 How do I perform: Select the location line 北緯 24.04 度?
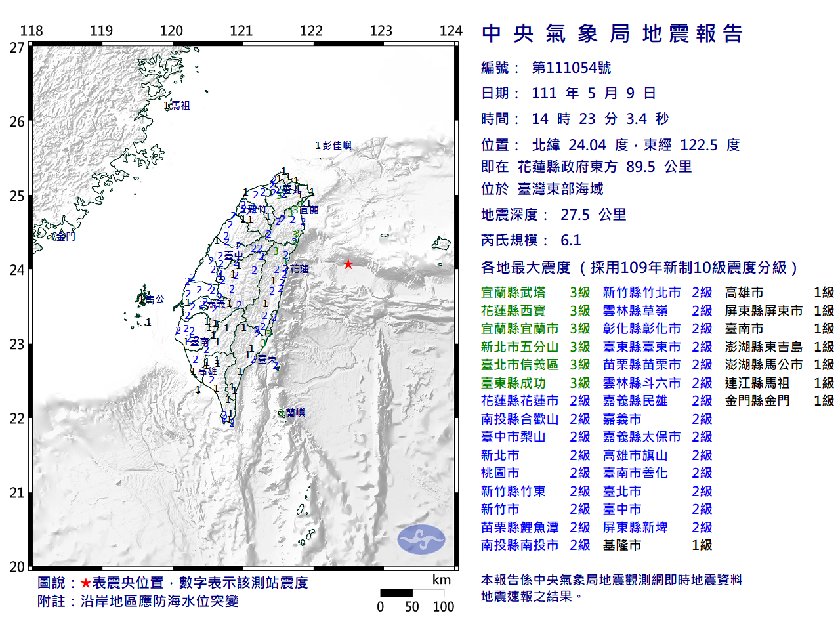point(580,145)
